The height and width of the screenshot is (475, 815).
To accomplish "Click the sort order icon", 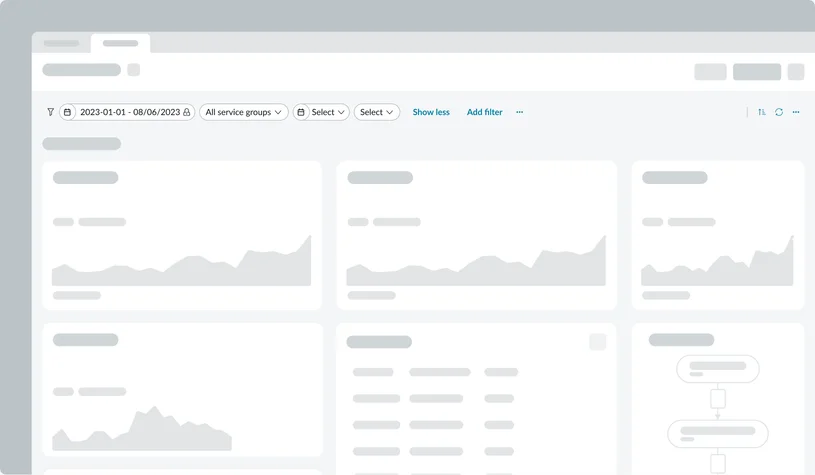I will pyautogui.click(x=761, y=112).
